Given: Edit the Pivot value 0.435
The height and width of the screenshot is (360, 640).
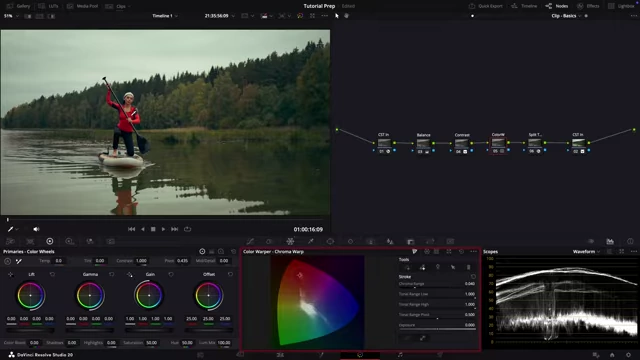Looking at the screenshot, I should (x=182, y=261).
